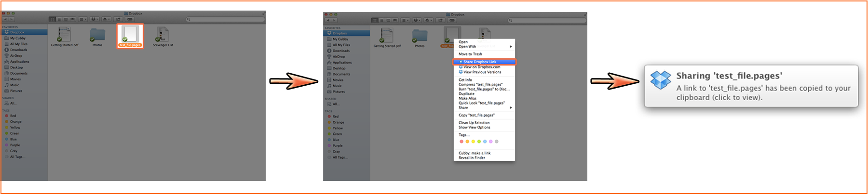This screenshot has width=868, height=195.
Task: Select the highlighted test_file.pages icon in left window
Action: [130, 35]
